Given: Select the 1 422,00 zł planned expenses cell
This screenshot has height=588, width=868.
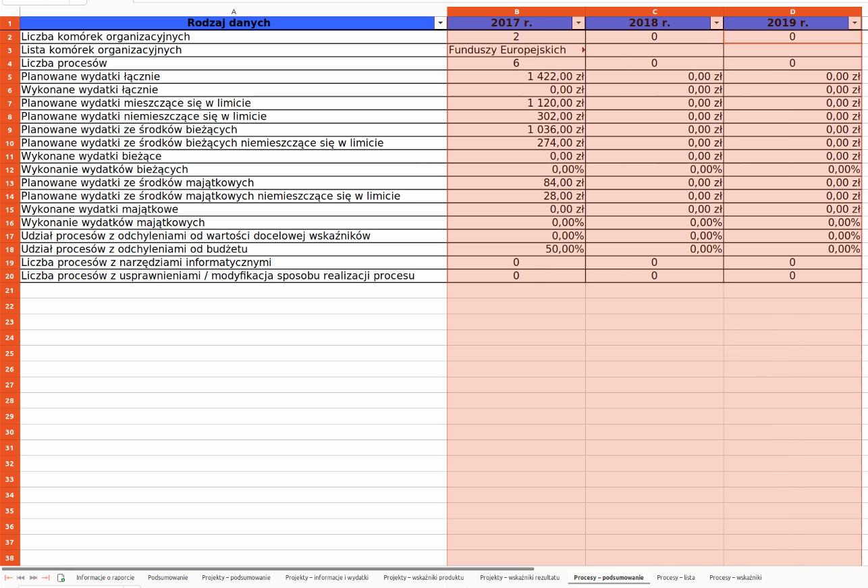Looking at the screenshot, I should (516, 77).
